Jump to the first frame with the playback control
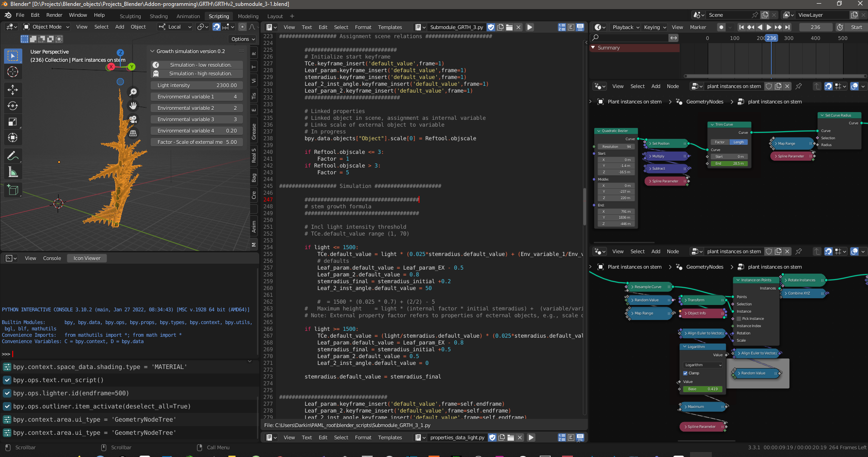 click(741, 27)
